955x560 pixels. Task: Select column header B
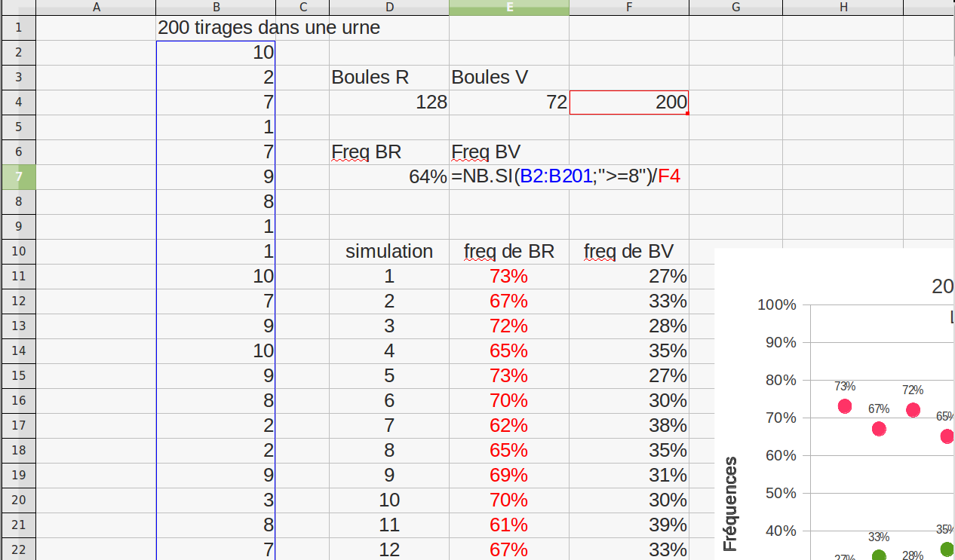click(x=216, y=8)
